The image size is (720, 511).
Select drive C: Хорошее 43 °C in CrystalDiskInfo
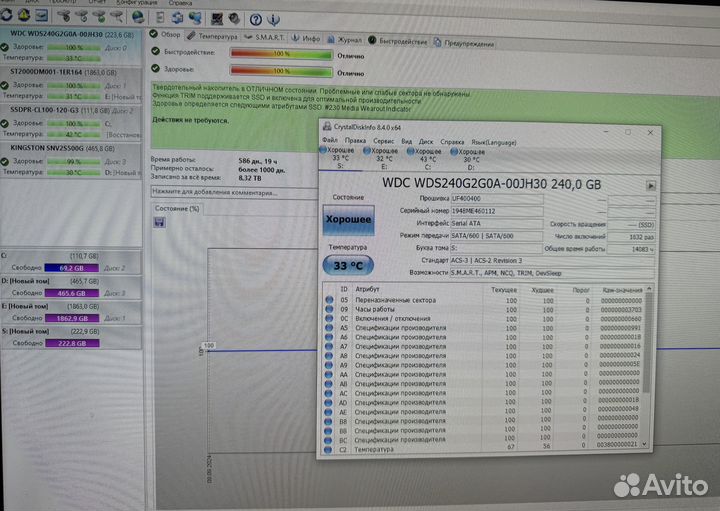tap(427, 159)
